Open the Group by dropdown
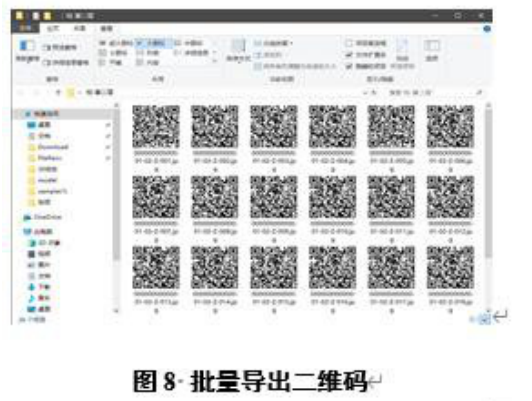 273,43
